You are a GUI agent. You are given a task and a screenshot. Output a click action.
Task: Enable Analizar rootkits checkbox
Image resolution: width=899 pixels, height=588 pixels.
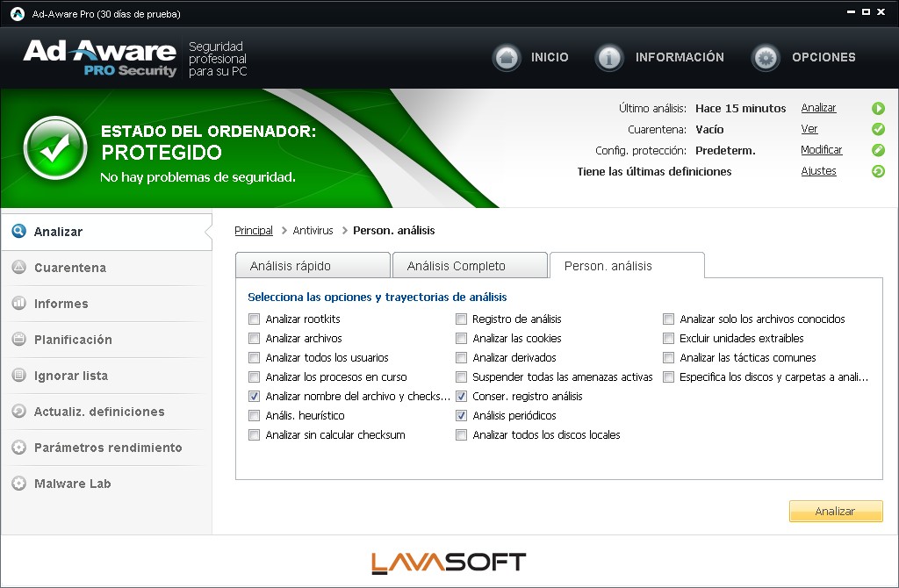coord(254,319)
